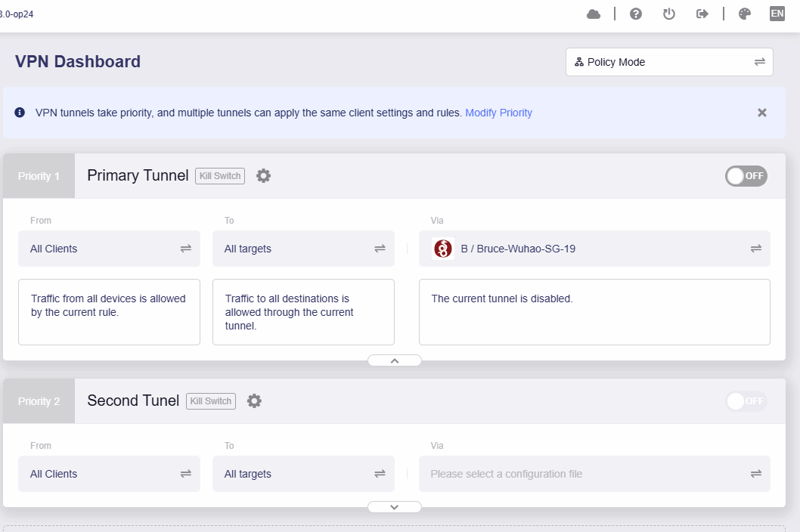800x532 pixels.
Task: Open Primary Tunnel settings gear
Action: coord(263,176)
